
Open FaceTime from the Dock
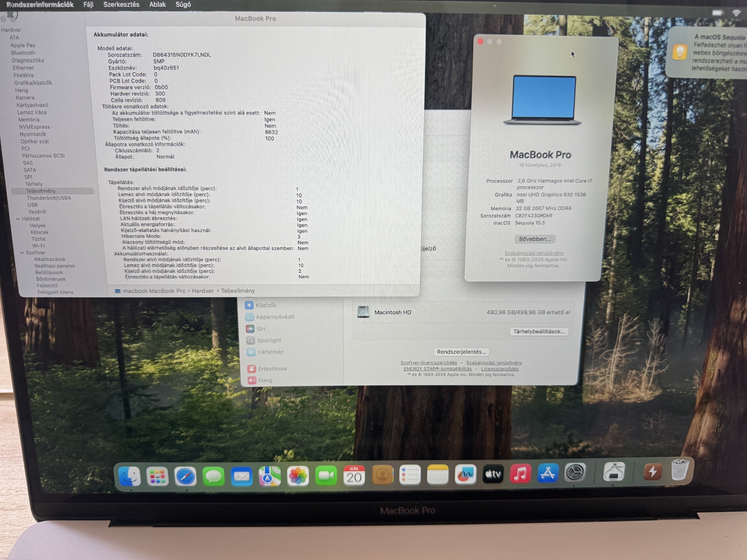click(x=326, y=475)
